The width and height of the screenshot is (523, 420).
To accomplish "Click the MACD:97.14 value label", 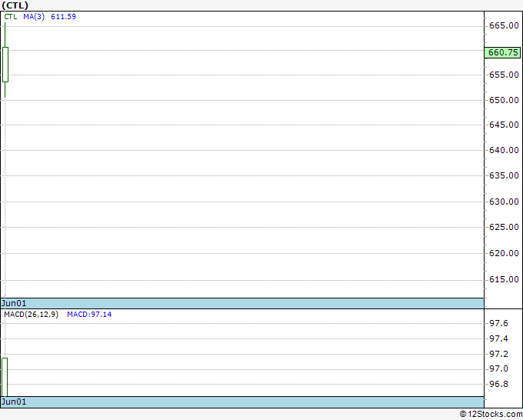I will point(89,315).
